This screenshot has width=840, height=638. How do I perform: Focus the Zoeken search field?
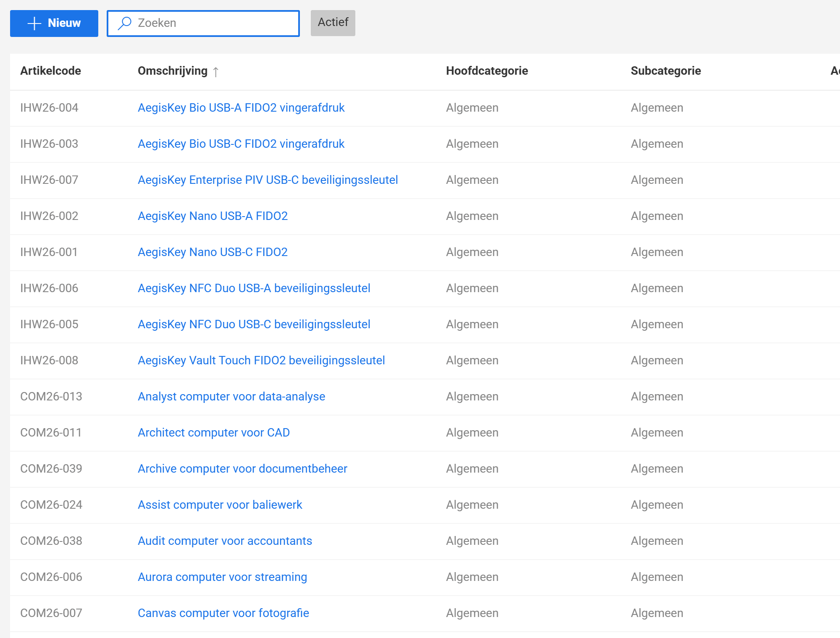pos(203,23)
